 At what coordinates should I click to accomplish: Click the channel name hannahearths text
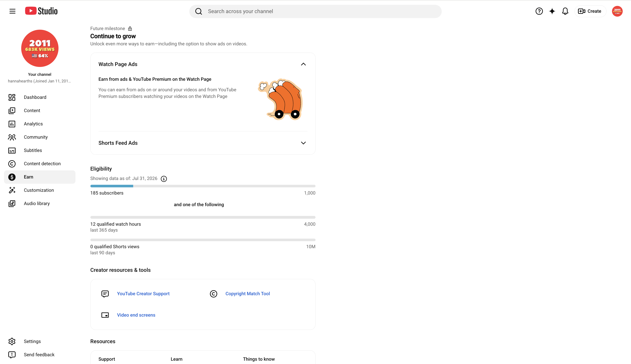pos(39,81)
